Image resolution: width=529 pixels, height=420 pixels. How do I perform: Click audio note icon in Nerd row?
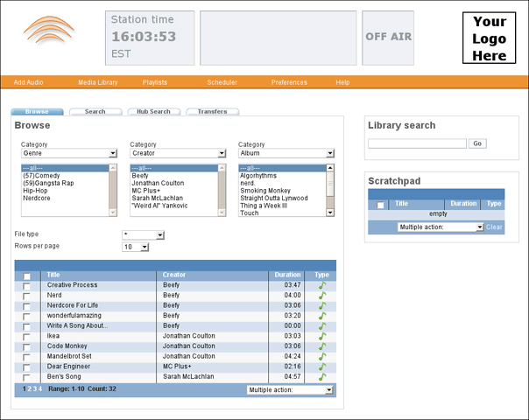[322, 296]
